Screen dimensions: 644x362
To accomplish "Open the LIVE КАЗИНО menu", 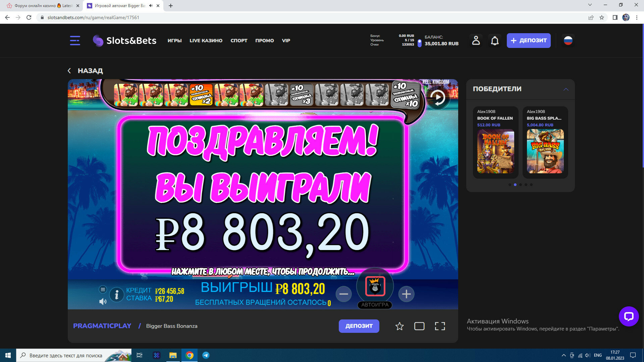I will (206, 41).
